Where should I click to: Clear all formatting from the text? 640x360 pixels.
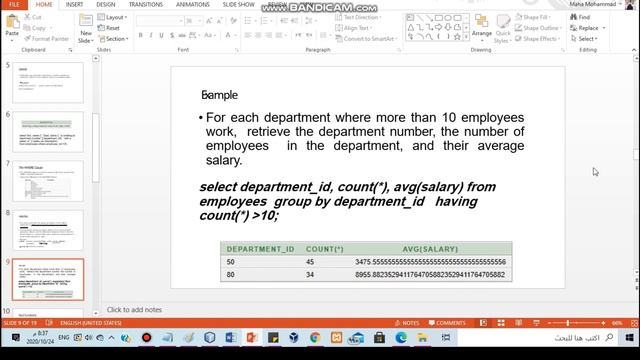[x=233, y=20]
